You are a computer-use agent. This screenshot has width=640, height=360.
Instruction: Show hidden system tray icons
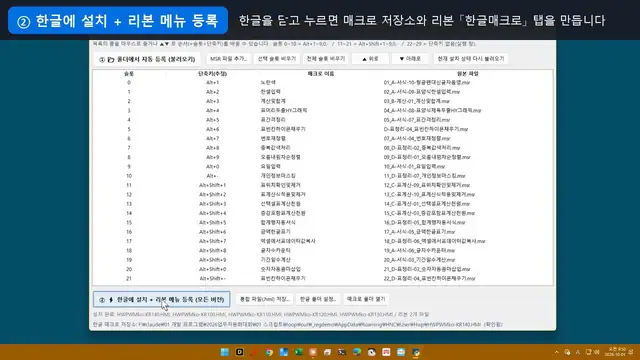click(556, 352)
